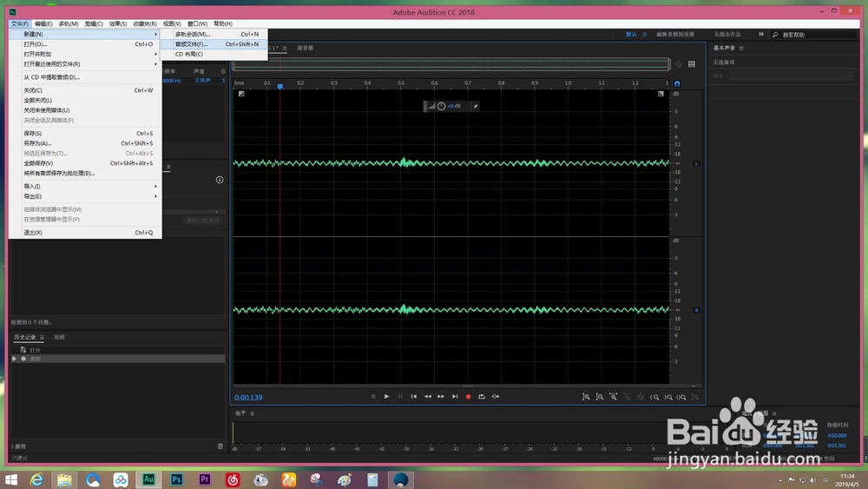
Task: Open 帮助(H) menu in menu bar
Action: (x=223, y=23)
